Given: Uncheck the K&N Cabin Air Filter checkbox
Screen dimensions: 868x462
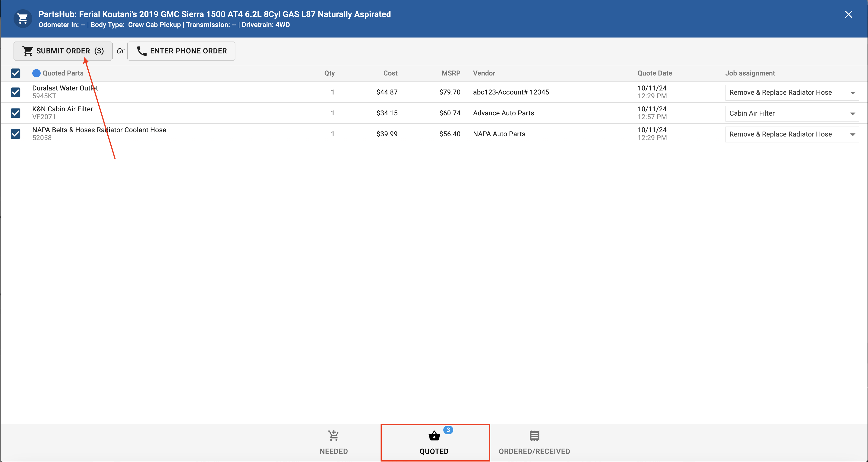Looking at the screenshot, I should tap(15, 113).
